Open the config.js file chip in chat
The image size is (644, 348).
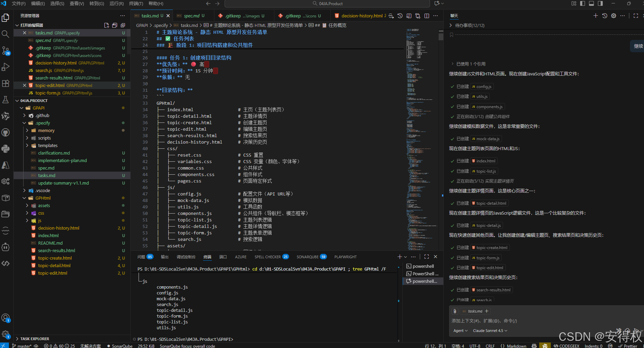tap(482, 87)
